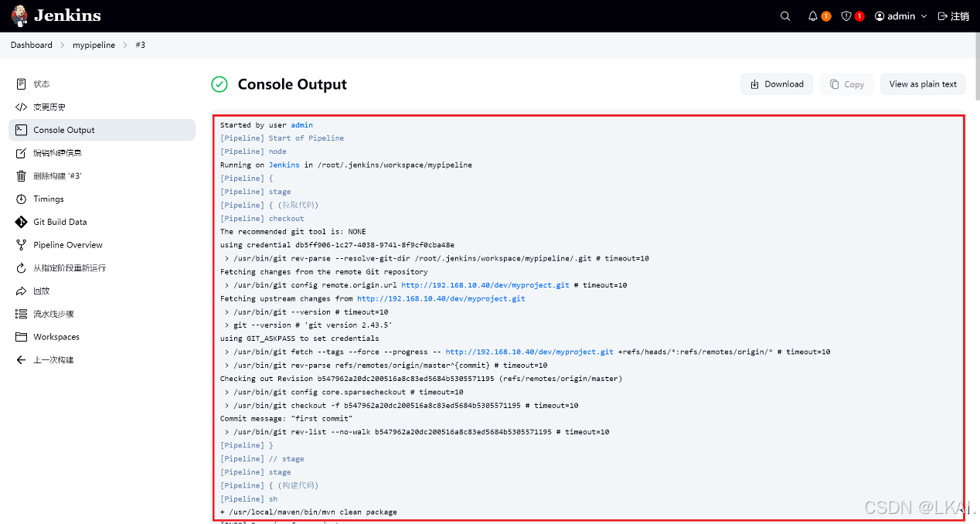The image size is (980, 524).
Task: Click 回放 replay sidebar item
Action: tap(102, 291)
